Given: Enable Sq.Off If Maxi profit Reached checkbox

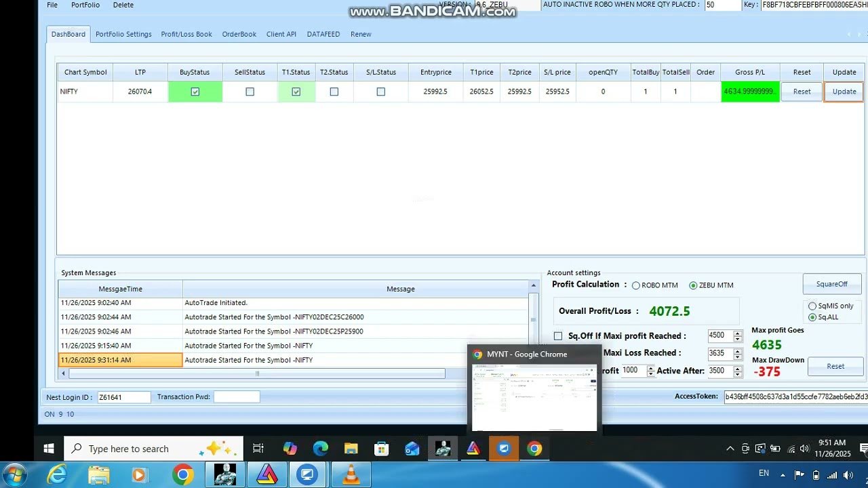Looking at the screenshot, I should click(x=558, y=335).
